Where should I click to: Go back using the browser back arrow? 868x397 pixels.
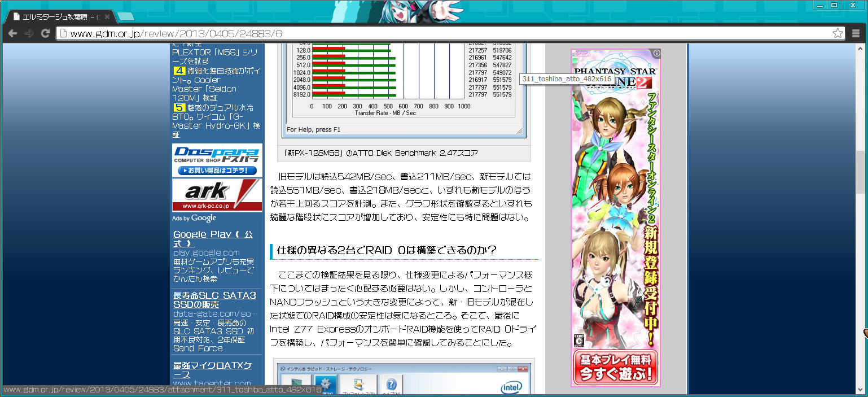12,33
